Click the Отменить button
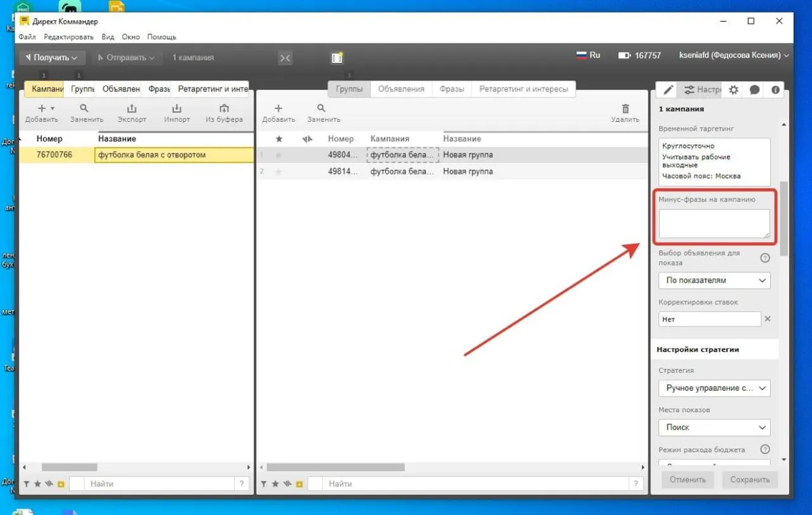This screenshot has height=515, width=812. pos(687,479)
